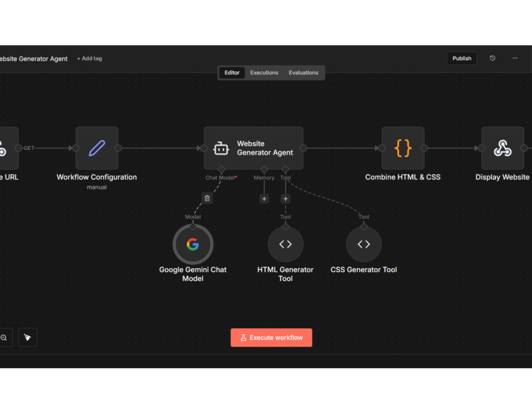Click the Memory diamond connector on agent

(264, 169)
